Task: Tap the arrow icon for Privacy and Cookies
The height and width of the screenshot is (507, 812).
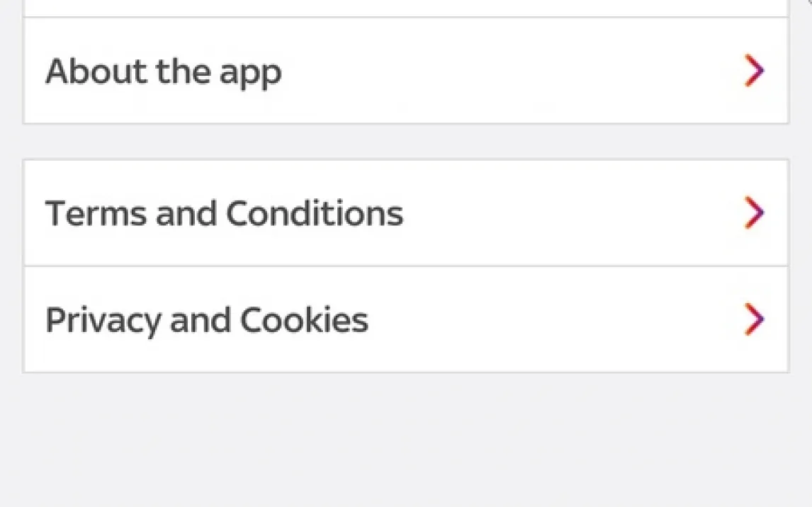Action: point(754,319)
